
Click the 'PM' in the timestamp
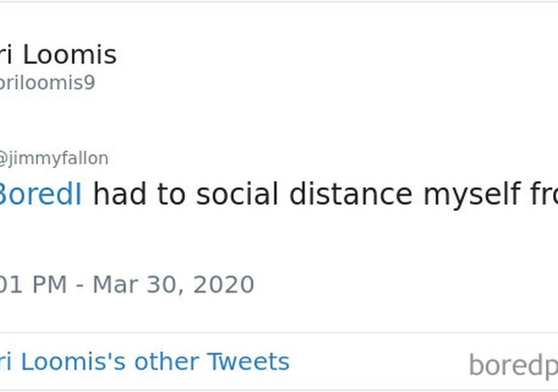(48, 284)
